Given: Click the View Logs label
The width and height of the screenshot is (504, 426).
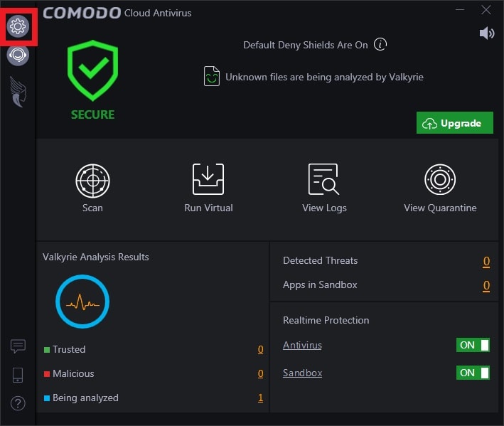Looking at the screenshot, I should [x=324, y=208].
